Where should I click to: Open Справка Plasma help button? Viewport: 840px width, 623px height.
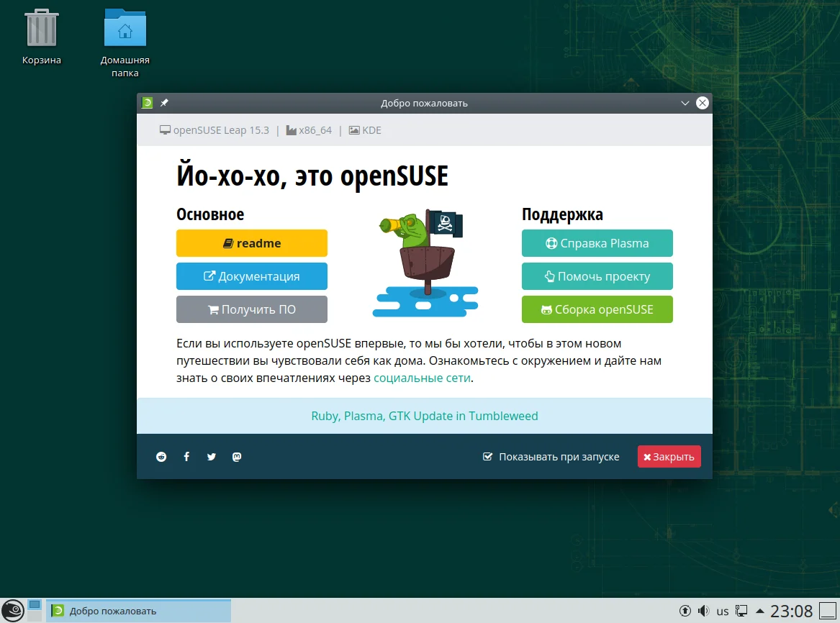pos(597,244)
